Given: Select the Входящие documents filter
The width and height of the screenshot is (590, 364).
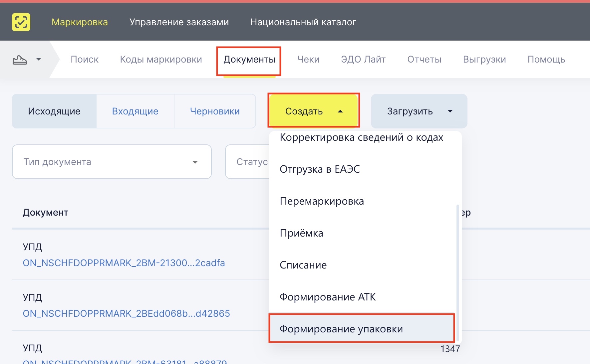Looking at the screenshot, I should coord(135,111).
